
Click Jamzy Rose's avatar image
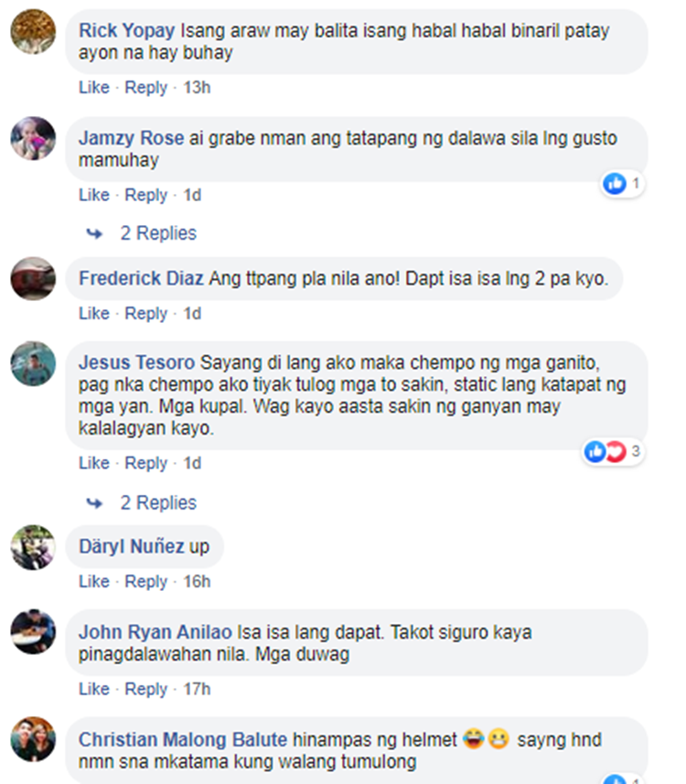click(33, 138)
